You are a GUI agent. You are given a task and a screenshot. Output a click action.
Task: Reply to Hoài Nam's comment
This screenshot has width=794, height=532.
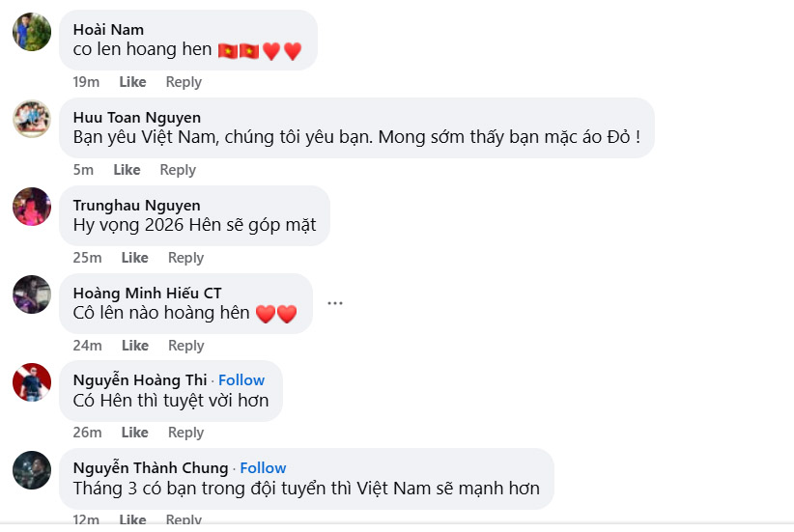pos(184,82)
